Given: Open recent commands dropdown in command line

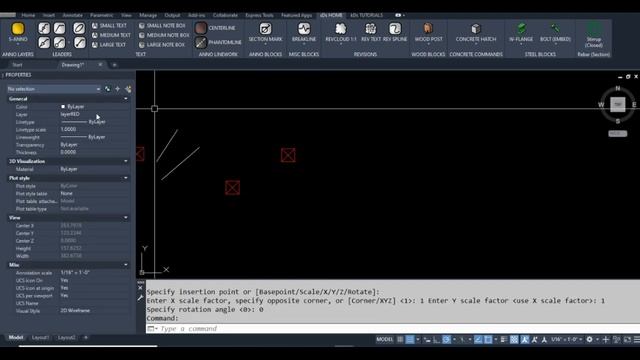Looking at the screenshot, I should pos(152,329).
